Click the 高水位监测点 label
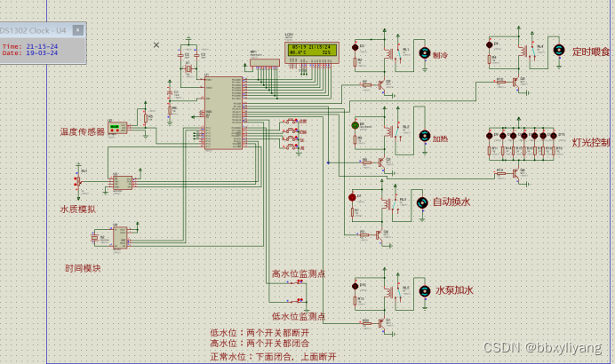 coord(299,273)
